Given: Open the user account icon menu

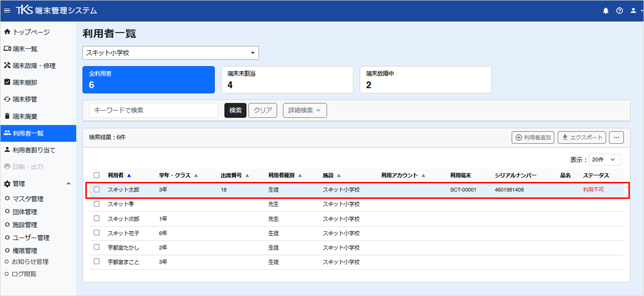Looking at the screenshot, I should (636, 10).
